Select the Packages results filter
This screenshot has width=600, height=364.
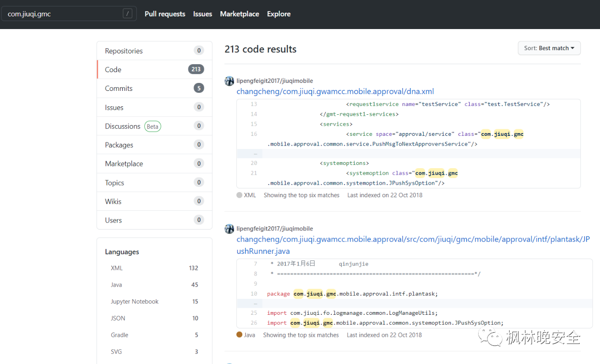(x=154, y=145)
